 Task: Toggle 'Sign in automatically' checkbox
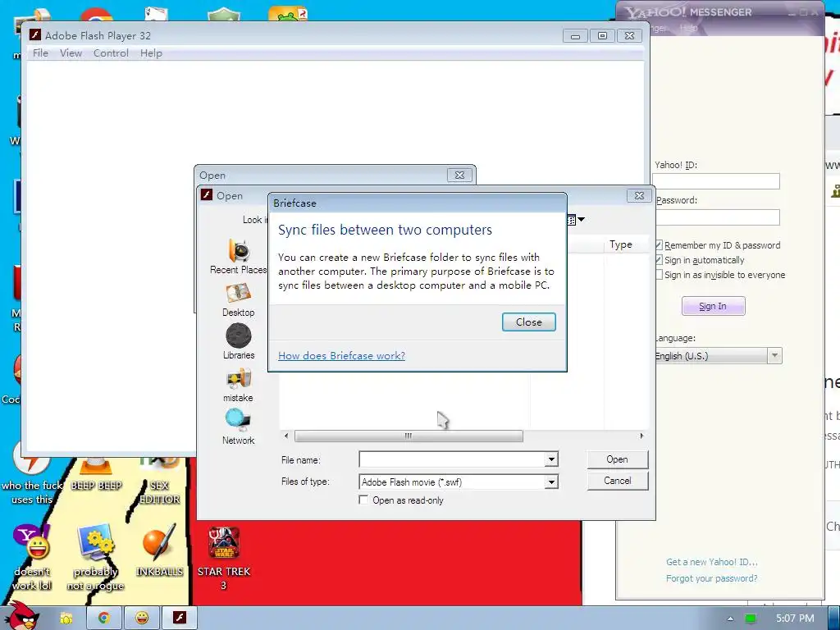[x=659, y=260]
